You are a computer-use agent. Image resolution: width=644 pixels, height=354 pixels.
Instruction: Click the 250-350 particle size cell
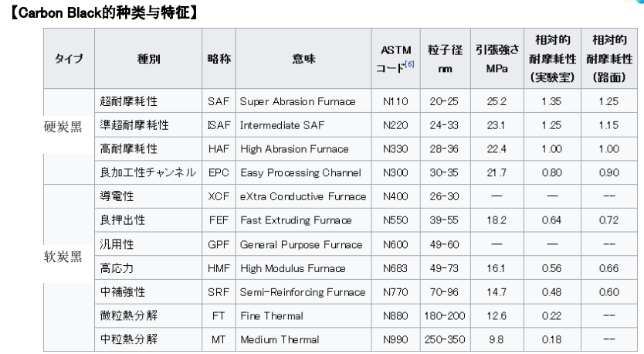click(x=446, y=339)
